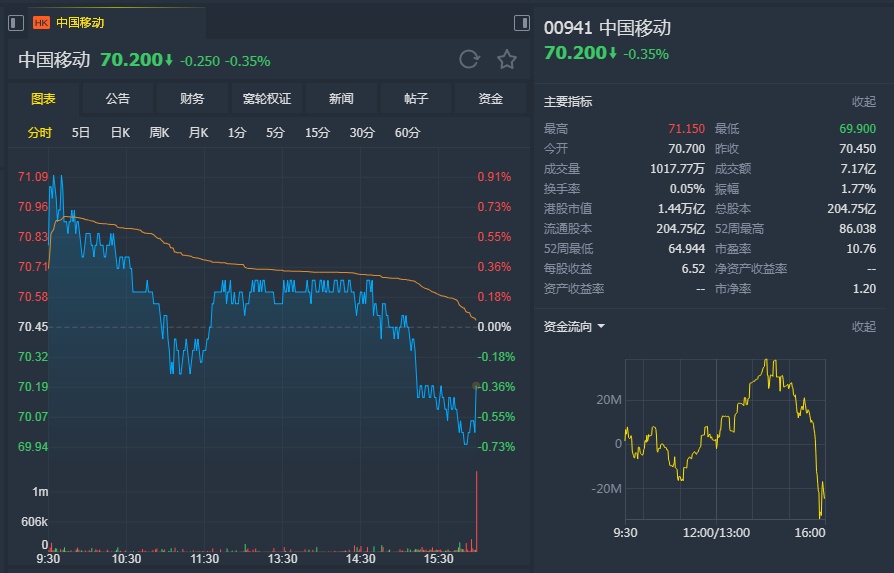Viewport: 894px width, 573px height.
Task: Switch to the 公告 tab
Action: tap(117, 98)
